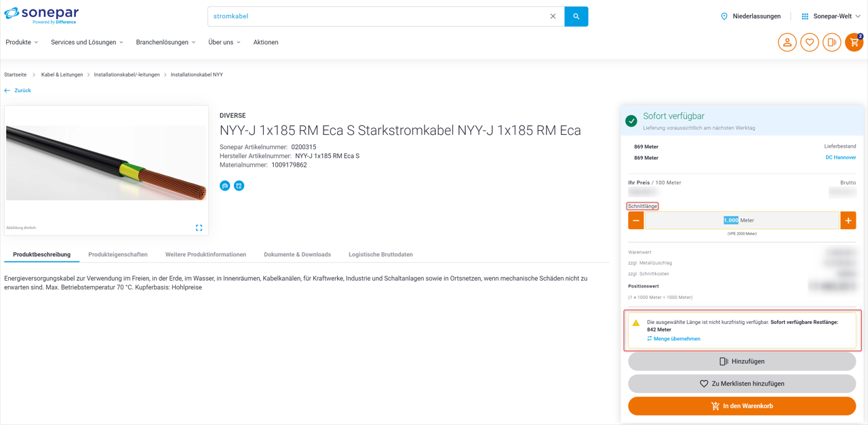Open the wishlist heart icon in header

(x=810, y=42)
